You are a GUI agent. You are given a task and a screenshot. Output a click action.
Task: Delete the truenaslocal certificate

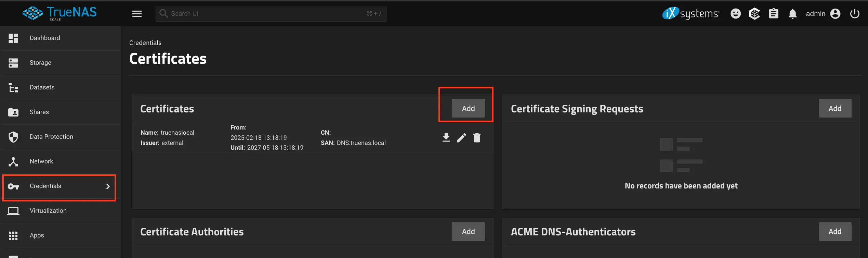(x=477, y=138)
